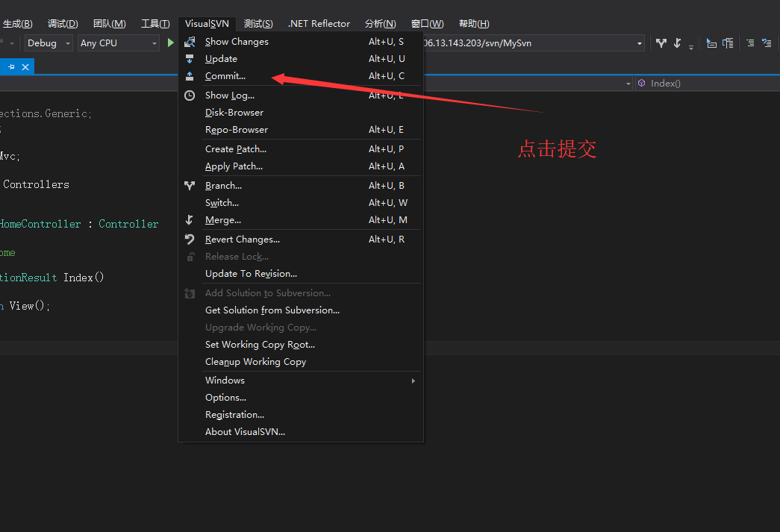Open the 帮助(H) Help menu

click(x=474, y=23)
